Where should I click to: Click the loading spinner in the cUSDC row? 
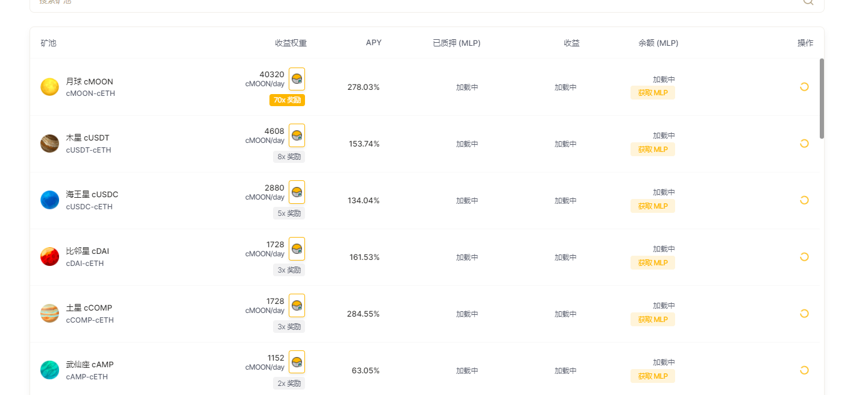[x=804, y=200]
